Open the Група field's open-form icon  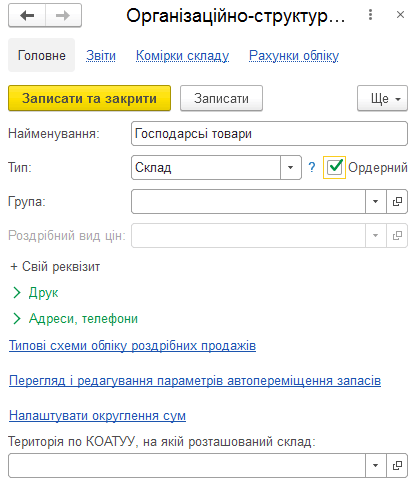pos(397,201)
